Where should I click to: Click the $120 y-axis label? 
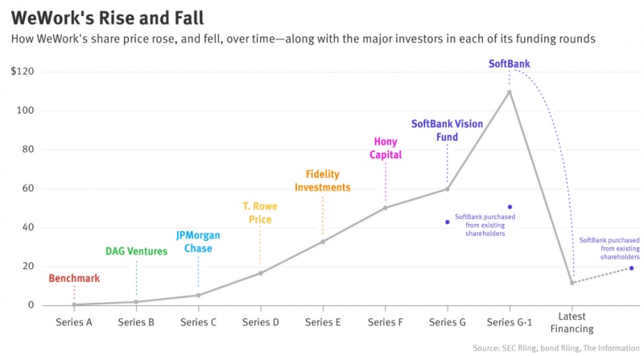click(21, 72)
